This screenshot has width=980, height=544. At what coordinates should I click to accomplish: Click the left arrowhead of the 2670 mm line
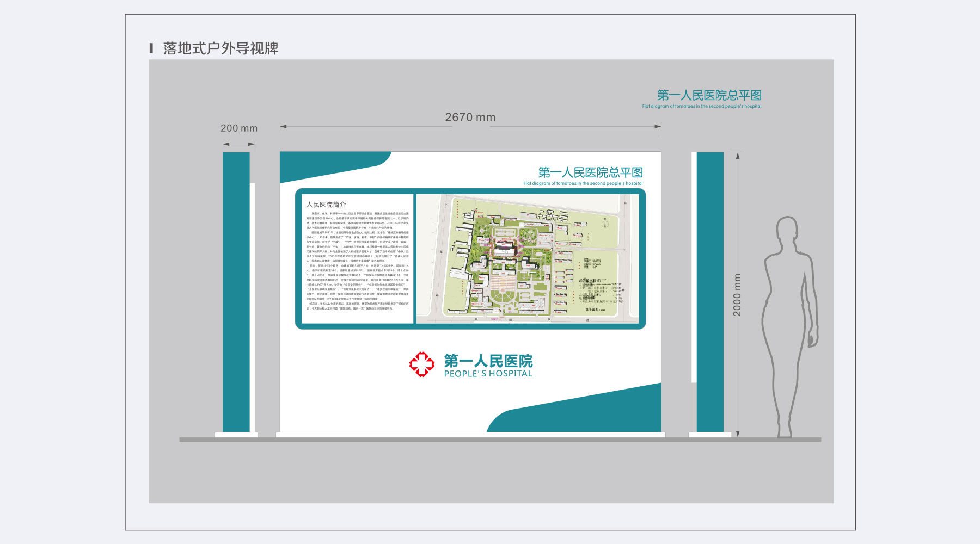(284, 127)
